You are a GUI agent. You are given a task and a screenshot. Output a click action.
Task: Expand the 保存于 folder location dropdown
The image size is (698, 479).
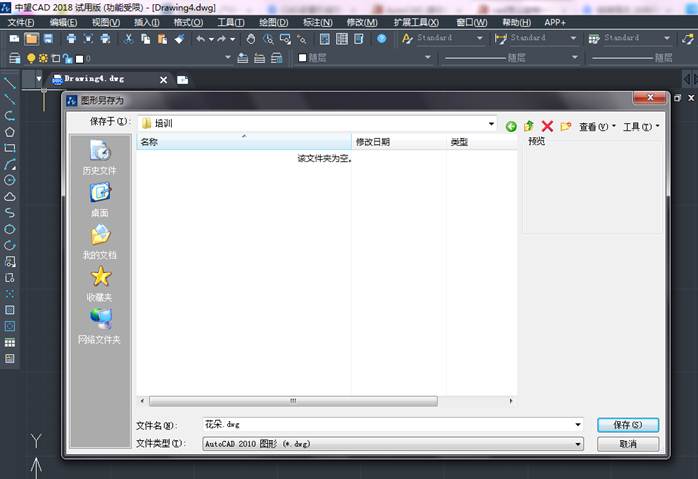point(491,123)
